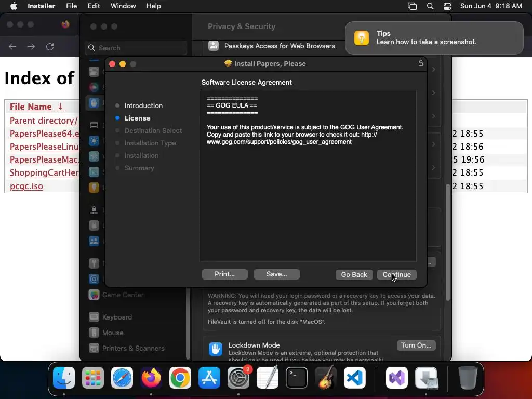
Task: Open Finder from the Dock
Action: 64,378
